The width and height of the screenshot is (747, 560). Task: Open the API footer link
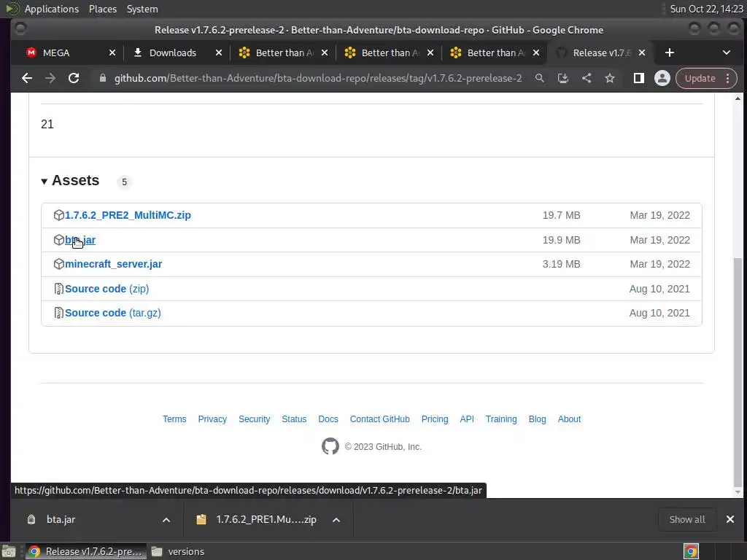coord(467,419)
